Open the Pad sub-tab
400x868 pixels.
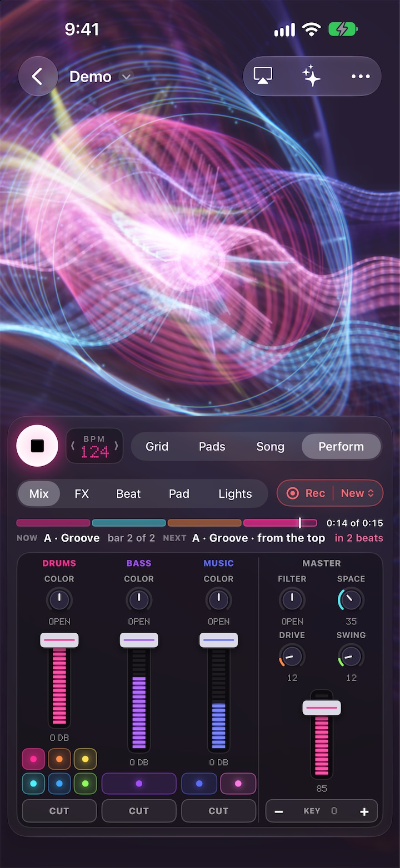pyautogui.click(x=179, y=493)
